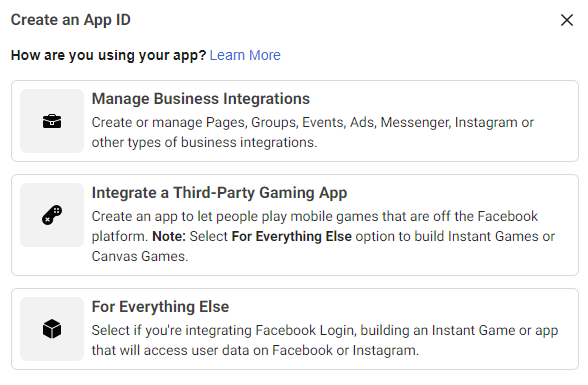
Task: Click the Facebook Login integration description text
Action: pyautogui.click(x=325, y=340)
